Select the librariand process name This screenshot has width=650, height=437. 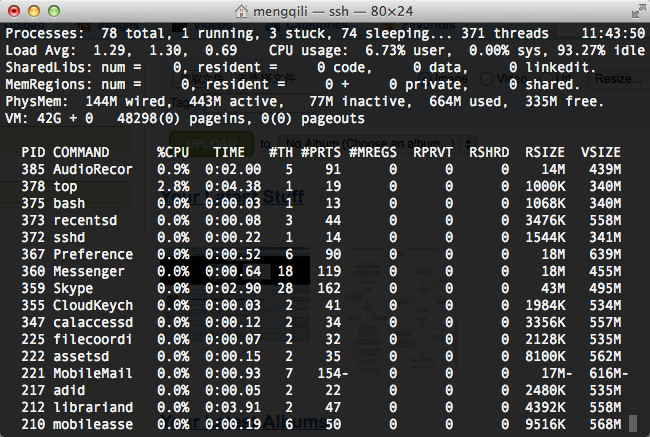[x=93, y=407]
